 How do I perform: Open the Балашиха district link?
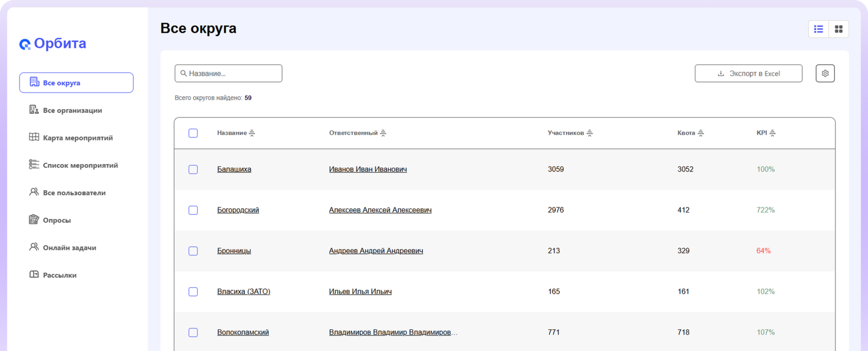[x=234, y=169]
